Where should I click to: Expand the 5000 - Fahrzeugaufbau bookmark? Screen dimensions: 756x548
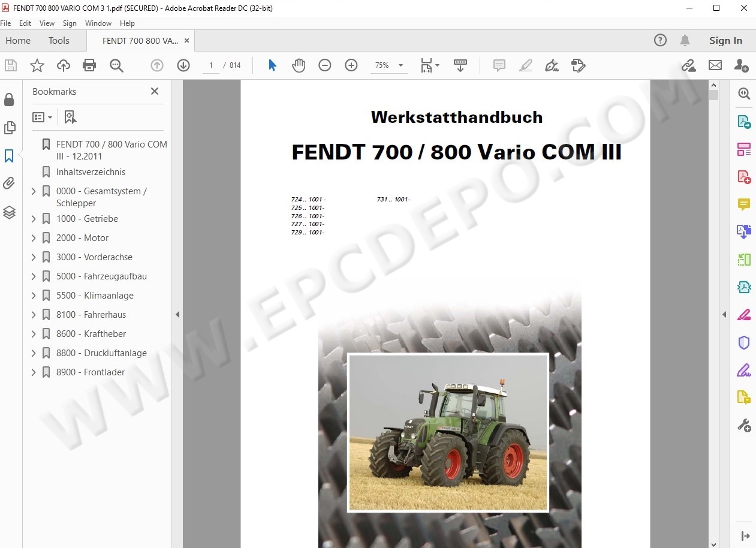pyautogui.click(x=34, y=276)
